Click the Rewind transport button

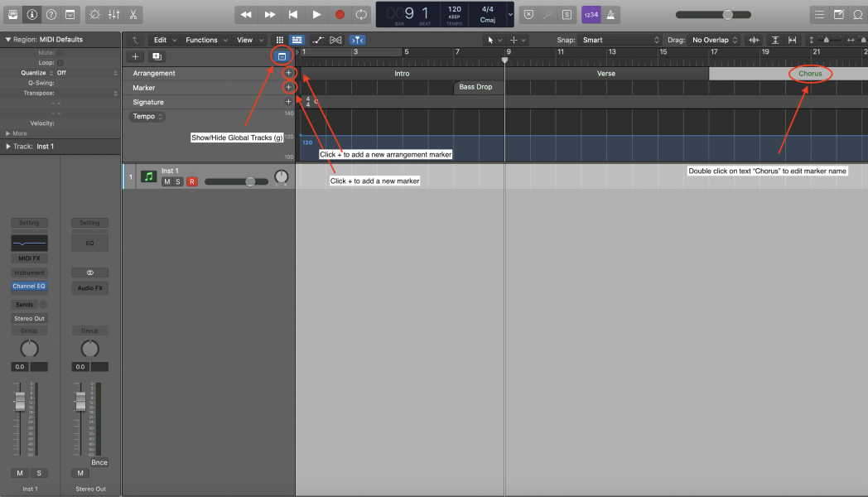pyautogui.click(x=246, y=14)
